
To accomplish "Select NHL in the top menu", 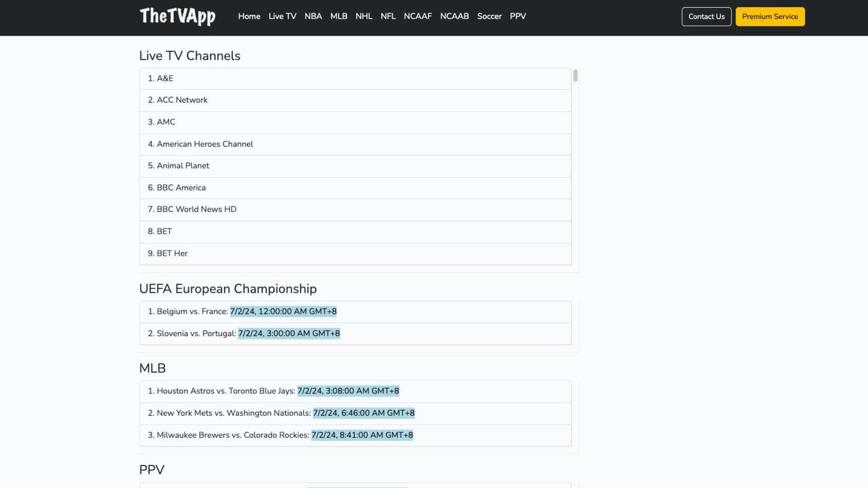I will pos(364,16).
